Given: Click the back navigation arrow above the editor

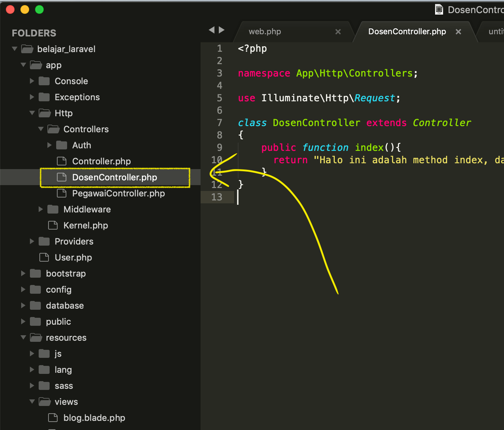Looking at the screenshot, I should click(x=213, y=30).
